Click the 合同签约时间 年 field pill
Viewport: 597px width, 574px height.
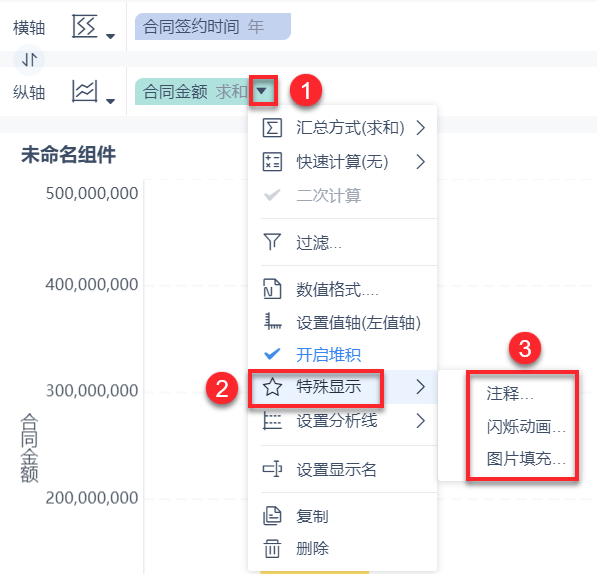click(x=213, y=27)
